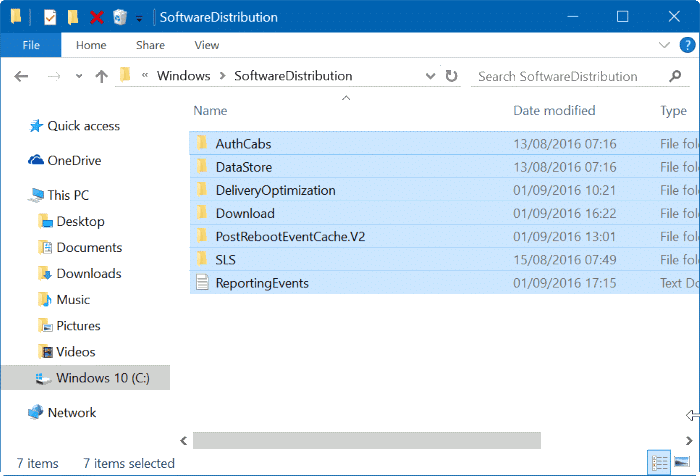The height and width of the screenshot is (476, 700).
Task: Expand the hidden path chevrons in address bar
Action: click(x=145, y=75)
